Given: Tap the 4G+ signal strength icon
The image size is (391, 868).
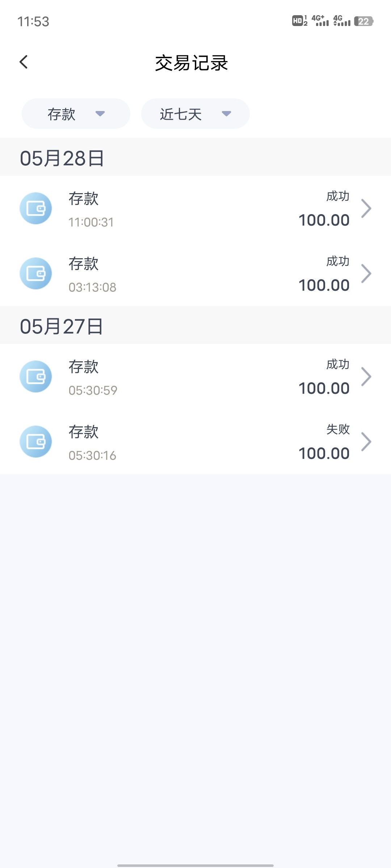Looking at the screenshot, I should pyautogui.click(x=320, y=21).
